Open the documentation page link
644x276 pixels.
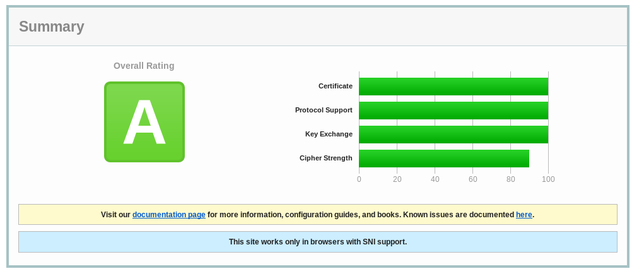(x=169, y=214)
